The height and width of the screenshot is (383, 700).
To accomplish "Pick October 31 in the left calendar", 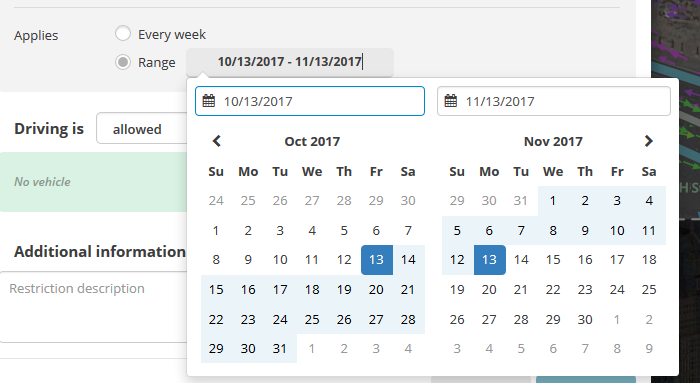I will [280, 349].
